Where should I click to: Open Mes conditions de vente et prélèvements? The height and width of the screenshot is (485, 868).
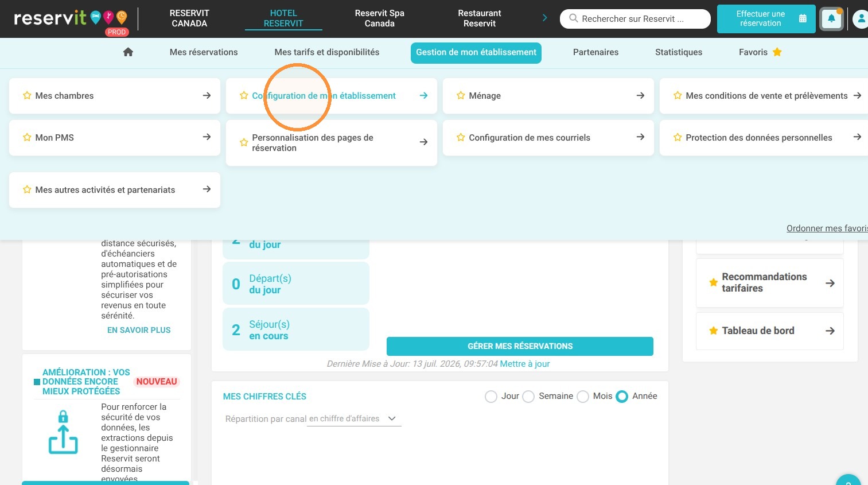[x=764, y=96]
